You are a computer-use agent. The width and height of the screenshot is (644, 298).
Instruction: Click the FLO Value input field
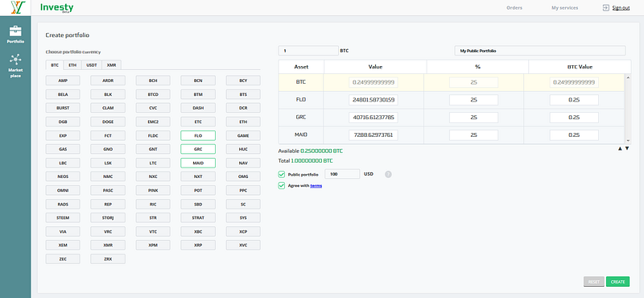point(374,100)
